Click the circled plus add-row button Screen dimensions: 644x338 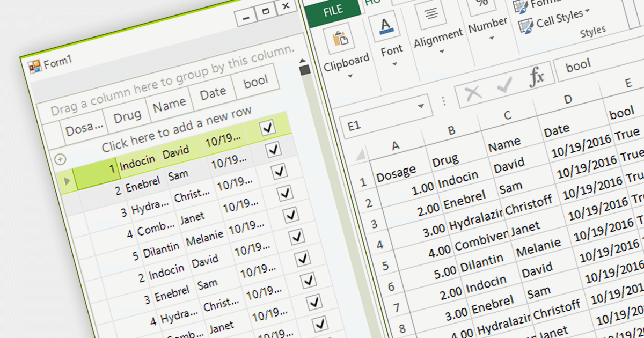tap(60, 159)
